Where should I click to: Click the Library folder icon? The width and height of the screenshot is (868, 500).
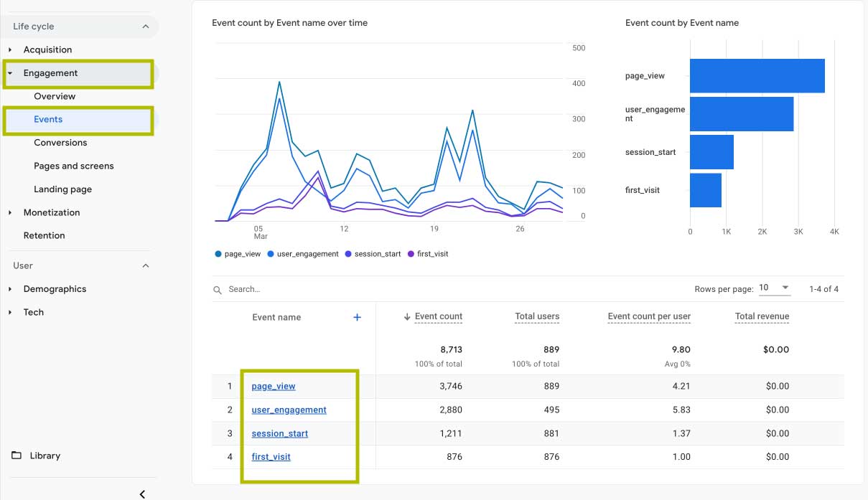tap(17, 456)
